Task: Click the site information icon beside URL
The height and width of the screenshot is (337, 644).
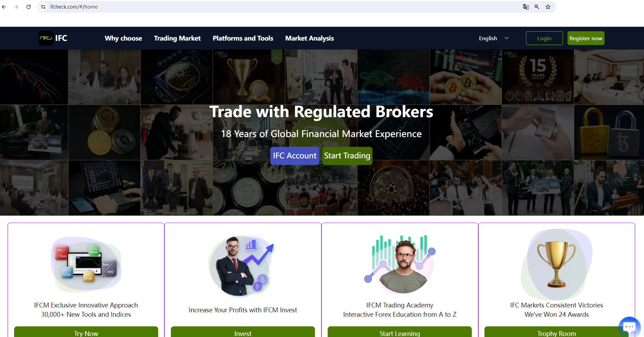Action: 43,7
